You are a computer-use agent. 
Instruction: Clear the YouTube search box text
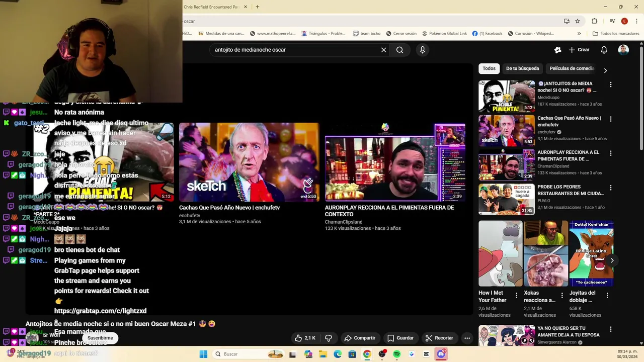(383, 50)
